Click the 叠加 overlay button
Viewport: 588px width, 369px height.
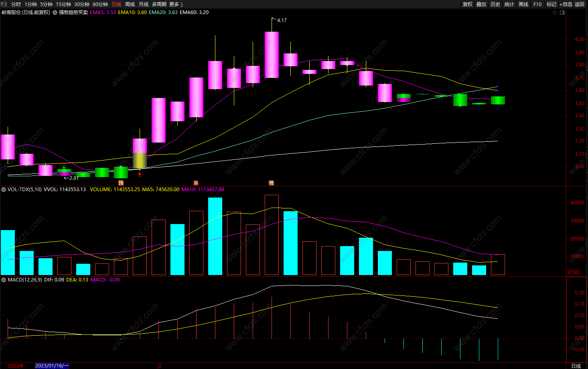pos(481,4)
